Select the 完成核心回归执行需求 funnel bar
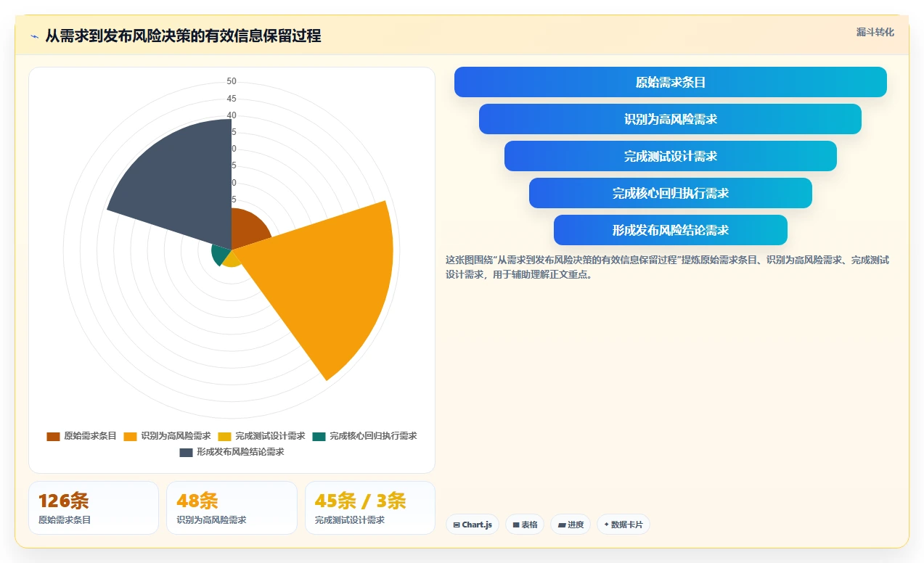Image resolution: width=924 pixels, height=563 pixels. [x=671, y=193]
